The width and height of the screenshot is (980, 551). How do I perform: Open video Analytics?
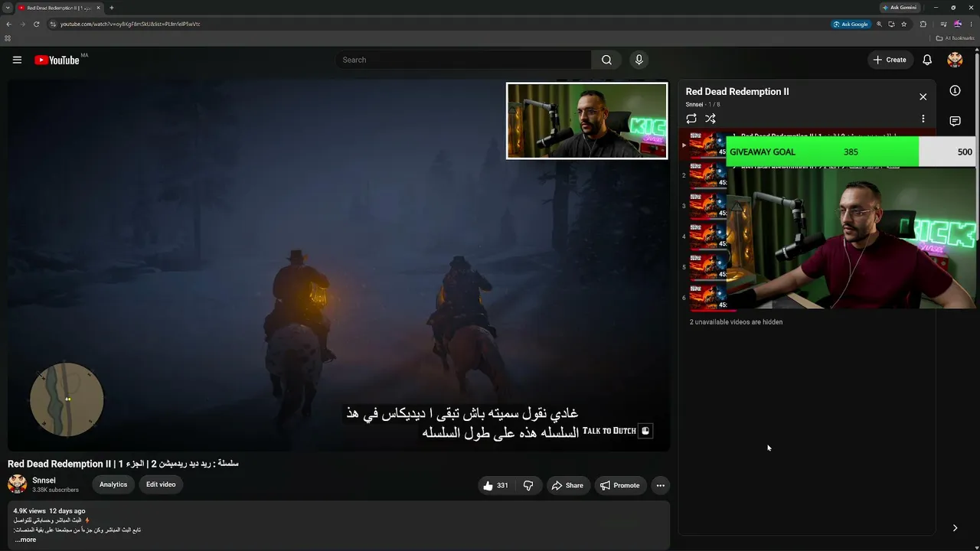point(113,484)
